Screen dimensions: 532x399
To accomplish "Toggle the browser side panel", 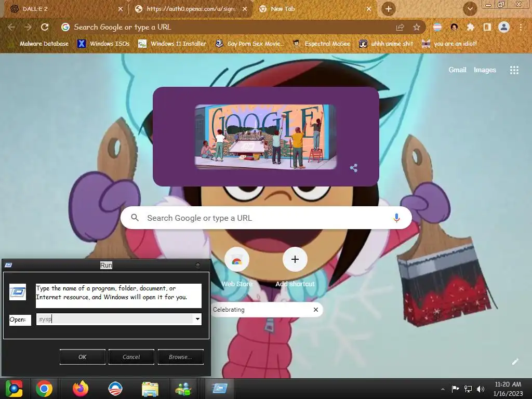I will coord(487,27).
